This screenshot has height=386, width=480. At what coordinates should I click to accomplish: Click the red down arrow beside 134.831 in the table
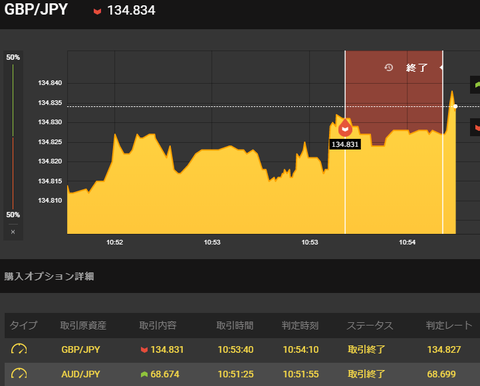click(x=144, y=350)
